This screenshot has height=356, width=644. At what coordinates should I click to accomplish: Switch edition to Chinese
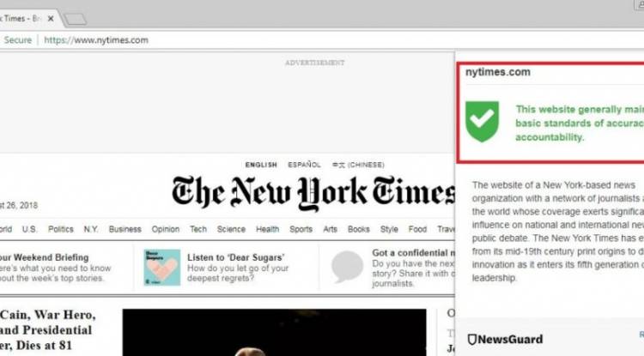tap(358, 165)
